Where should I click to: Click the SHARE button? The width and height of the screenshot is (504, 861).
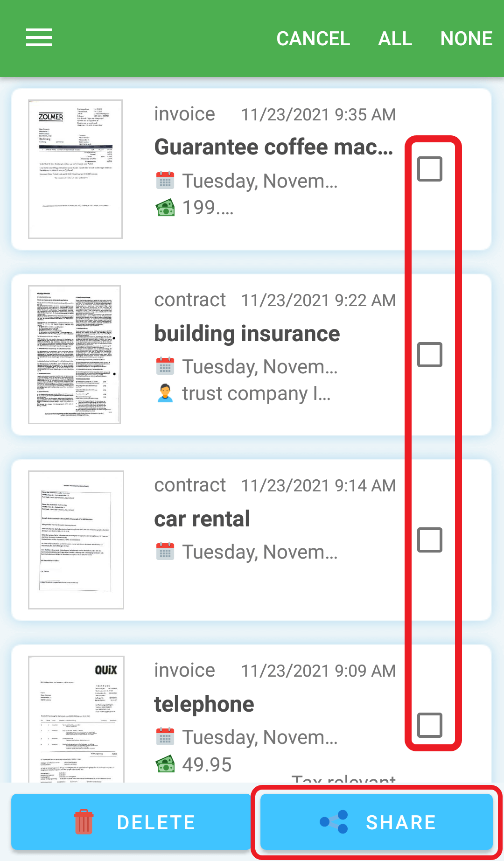click(x=377, y=822)
